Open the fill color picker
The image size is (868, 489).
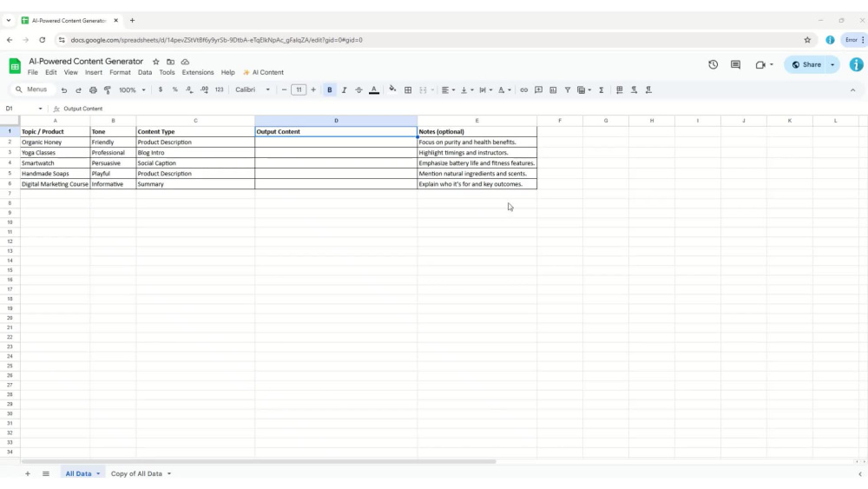coord(392,89)
